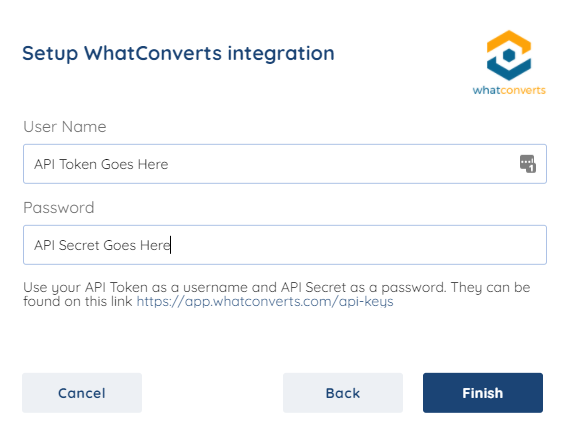
Task: Click the API Token help text line
Action: pos(277,287)
